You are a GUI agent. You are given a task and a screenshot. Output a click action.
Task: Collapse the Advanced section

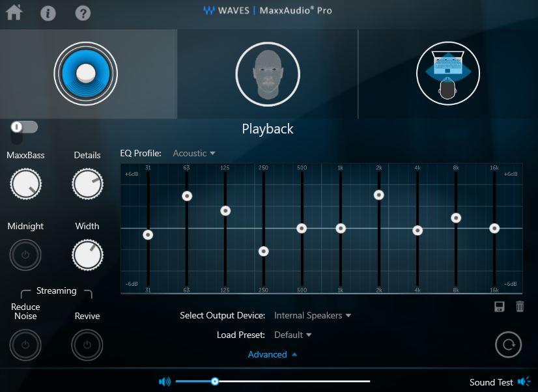272,354
